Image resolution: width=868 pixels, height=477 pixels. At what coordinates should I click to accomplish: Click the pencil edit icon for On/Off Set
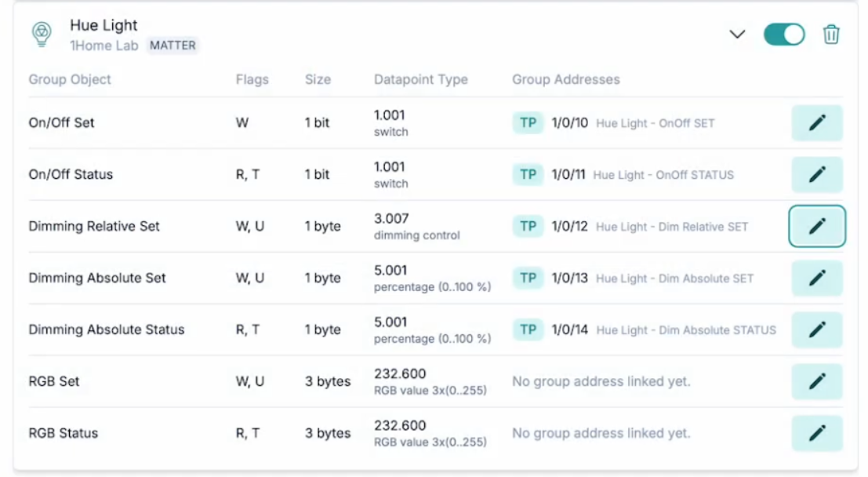[x=816, y=123]
